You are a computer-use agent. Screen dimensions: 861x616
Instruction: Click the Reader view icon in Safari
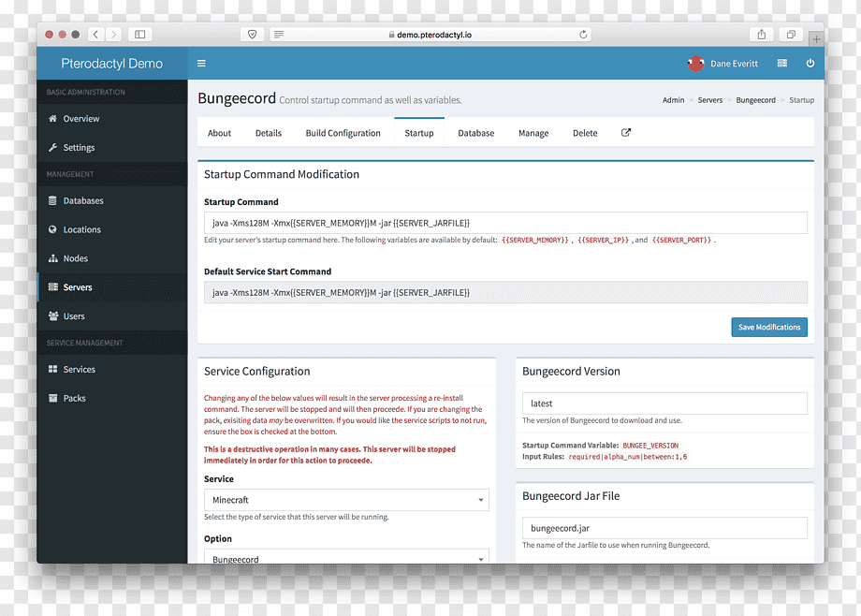(279, 34)
